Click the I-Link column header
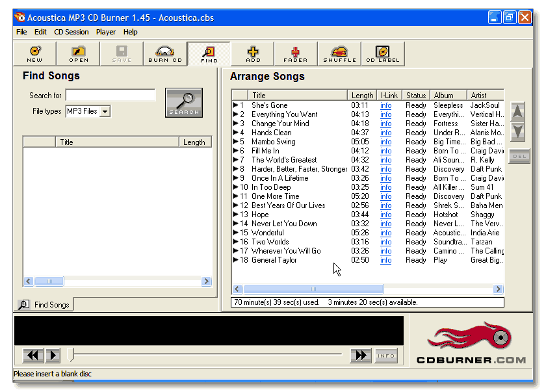The height and width of the screenshot is (392, 546). point(389,96)
